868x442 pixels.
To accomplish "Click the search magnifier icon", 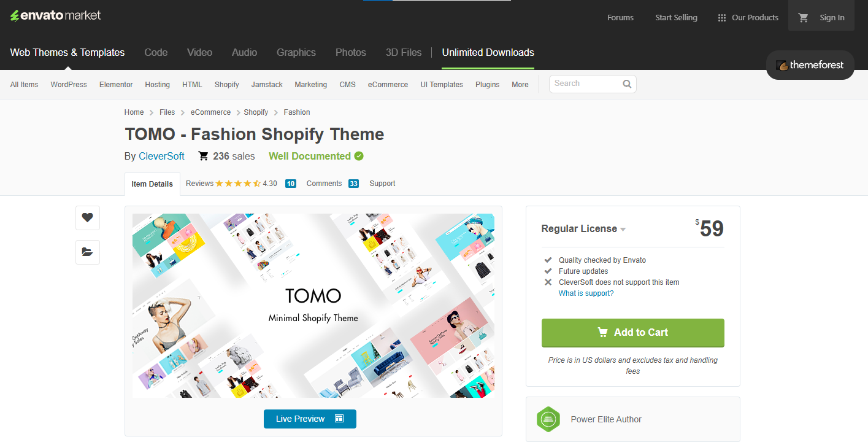I will click(x=627, y=84).
